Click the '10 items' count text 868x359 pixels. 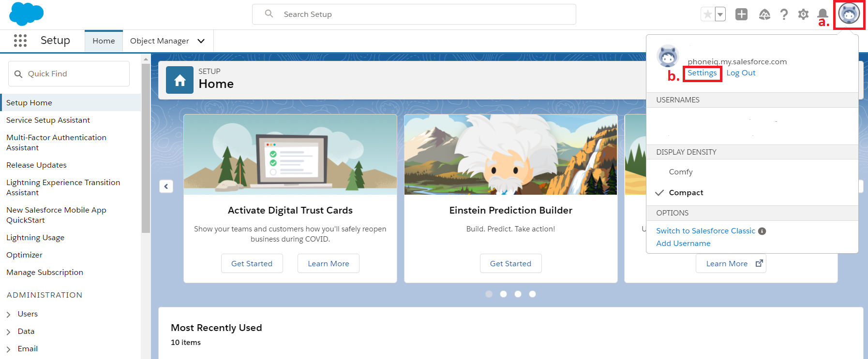click(186, 343)
